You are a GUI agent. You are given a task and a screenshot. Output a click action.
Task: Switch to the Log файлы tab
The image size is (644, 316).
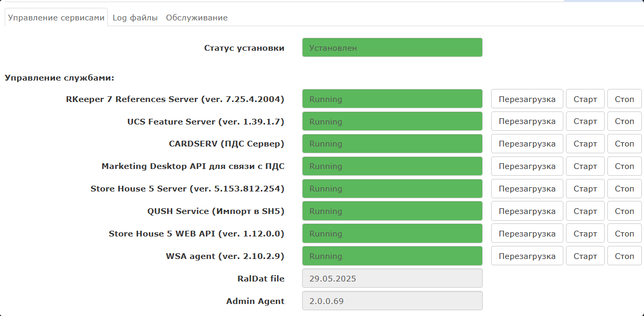tap(135, 18)
